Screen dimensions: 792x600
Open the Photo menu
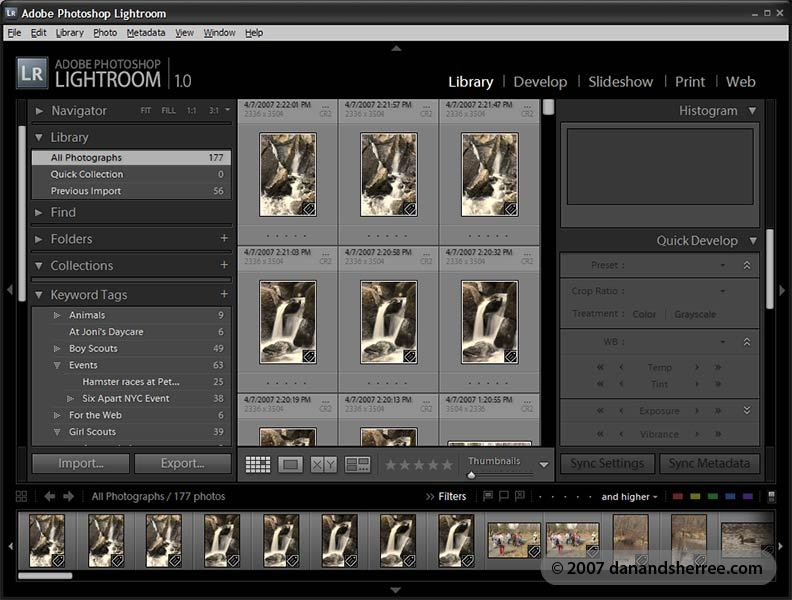(105, 33)
